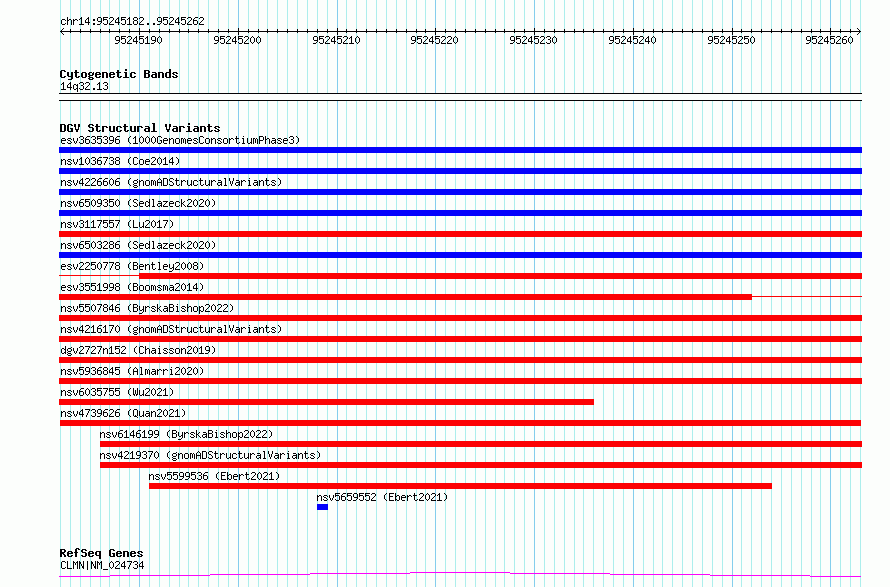Click the red bar under nsv4219370
The image size is (890, 587).
point(481,465)
